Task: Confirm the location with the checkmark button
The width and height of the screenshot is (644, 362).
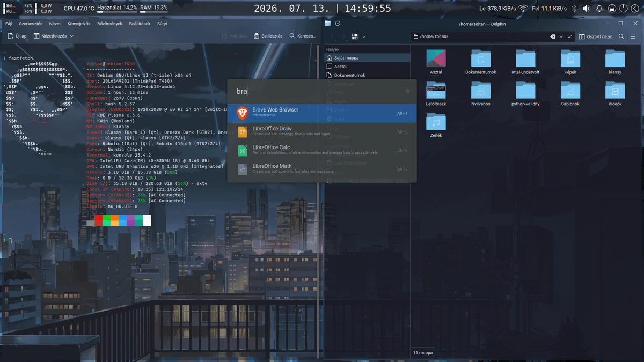Action: click(x=569, y=36)
